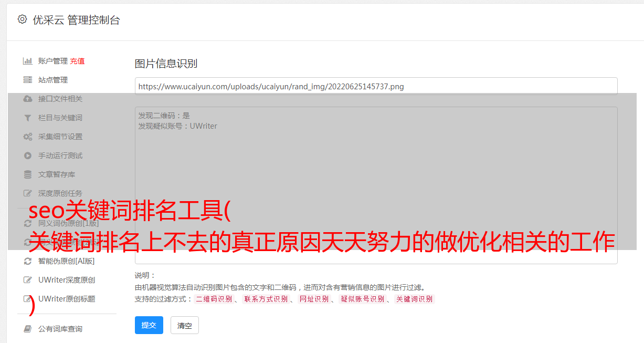Image resolution: width=644 pixels, height=343 pixels.
Task: Click the gear icon beside 优采云 管理控制台
Action: coord(22,19)
